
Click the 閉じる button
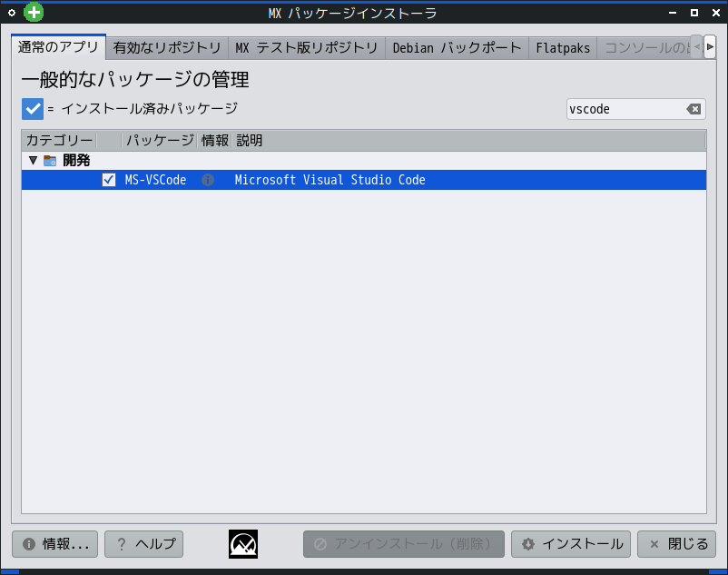coord(676,543)
